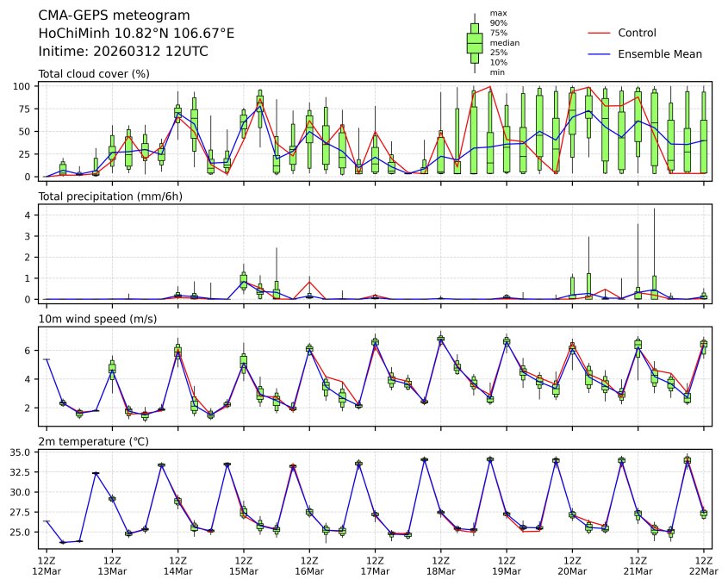Click the Total precipitation (mm/6h) panel title

112,196
